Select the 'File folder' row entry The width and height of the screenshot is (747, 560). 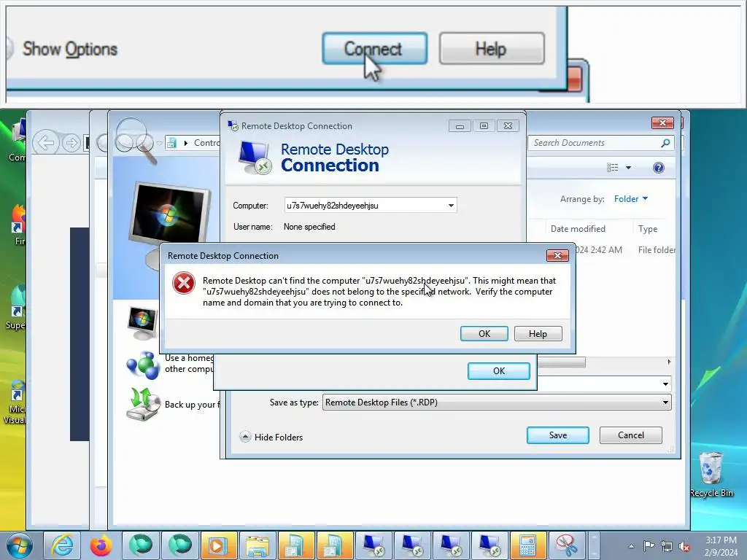(x=657, y=250)
